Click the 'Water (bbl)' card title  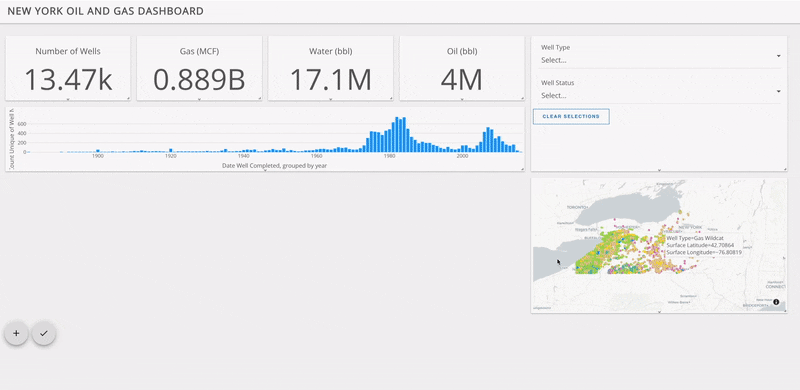331,51
